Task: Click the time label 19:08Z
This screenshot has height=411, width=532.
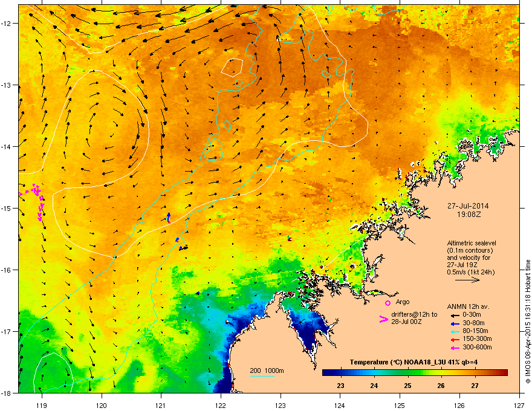Action: point(469,215)
